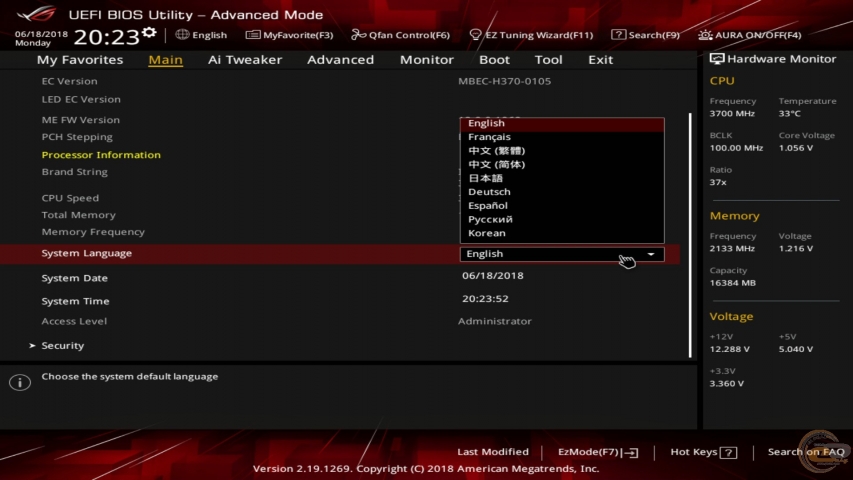Switch to the Boot tab
853x480 pixels.
tap(494, 59)
